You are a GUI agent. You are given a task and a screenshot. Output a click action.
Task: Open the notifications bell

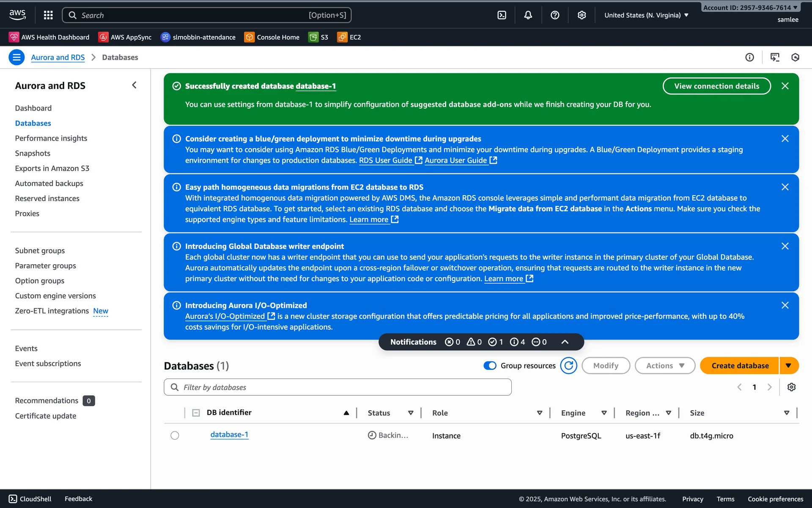[528, 15]
